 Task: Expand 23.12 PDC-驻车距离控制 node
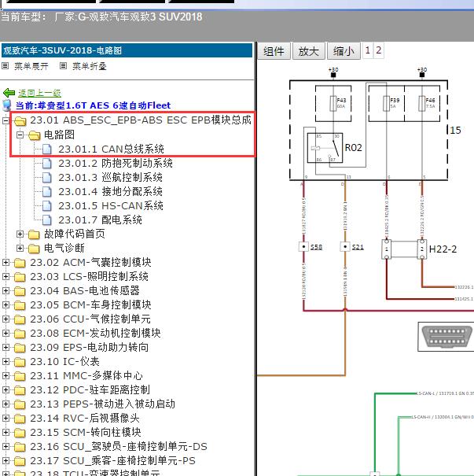pos(6,389)
